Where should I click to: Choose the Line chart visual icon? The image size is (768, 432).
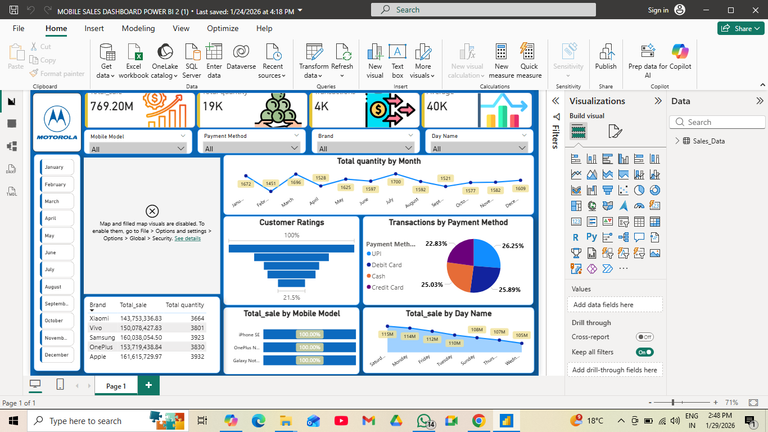tap(576, 174)
